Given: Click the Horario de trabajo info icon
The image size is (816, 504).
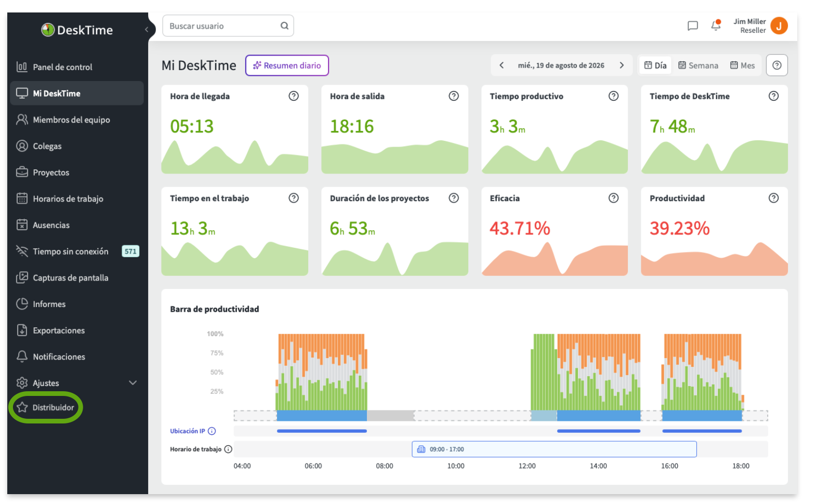Looking at the screenshot, I should pos(228,449).
